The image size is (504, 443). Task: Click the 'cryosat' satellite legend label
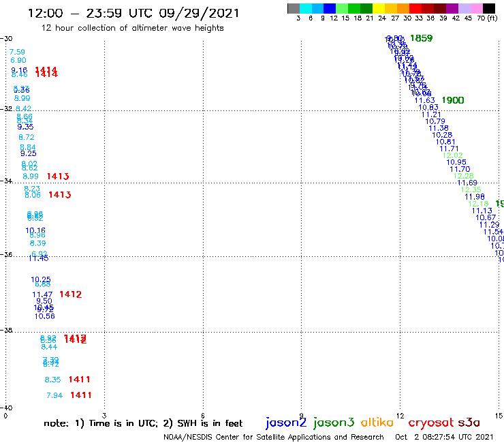(431, 423)
